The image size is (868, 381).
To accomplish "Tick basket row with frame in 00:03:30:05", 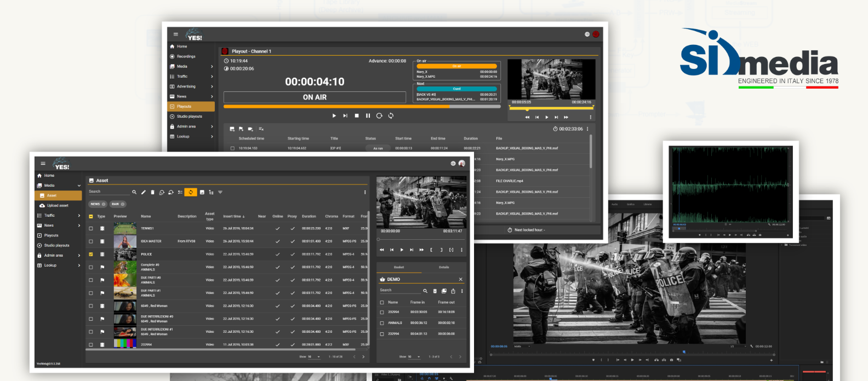I will pyautogui.click(x=382, y=312).
